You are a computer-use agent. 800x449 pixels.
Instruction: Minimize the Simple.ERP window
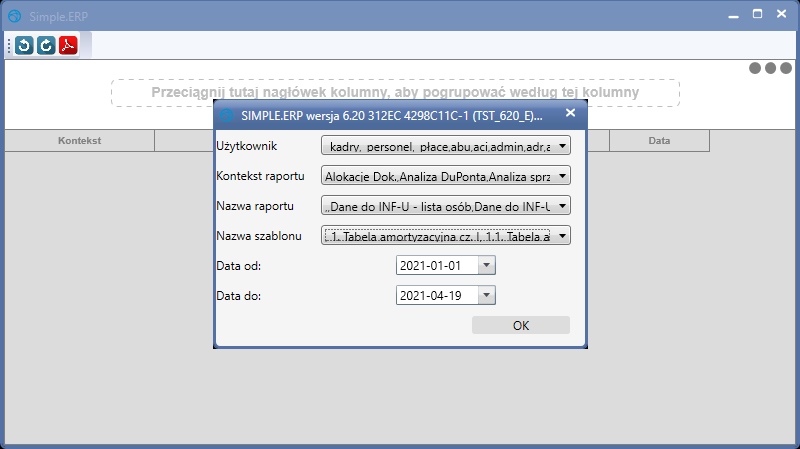pos(733,15)
